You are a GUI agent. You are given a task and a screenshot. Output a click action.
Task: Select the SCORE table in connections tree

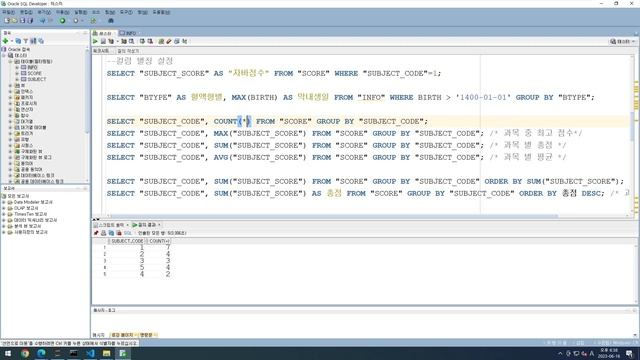click(34, 73)
